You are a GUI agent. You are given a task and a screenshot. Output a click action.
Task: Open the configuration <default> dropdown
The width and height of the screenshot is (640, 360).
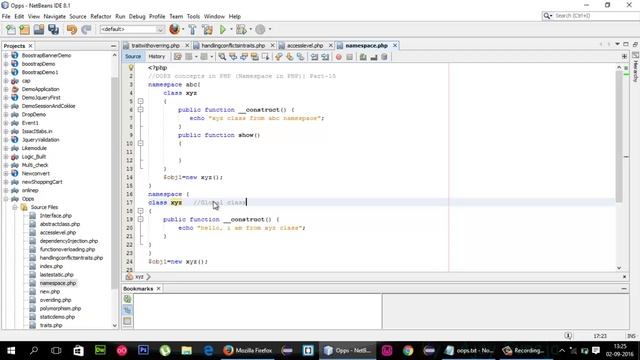pos(132,29)
